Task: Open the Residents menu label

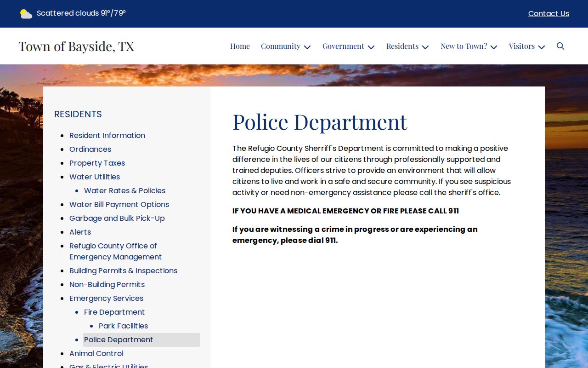Action: coord(402,46)
